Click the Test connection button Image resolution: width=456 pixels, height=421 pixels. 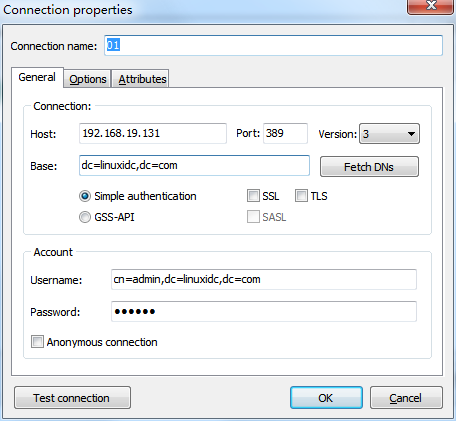[72, 398]
